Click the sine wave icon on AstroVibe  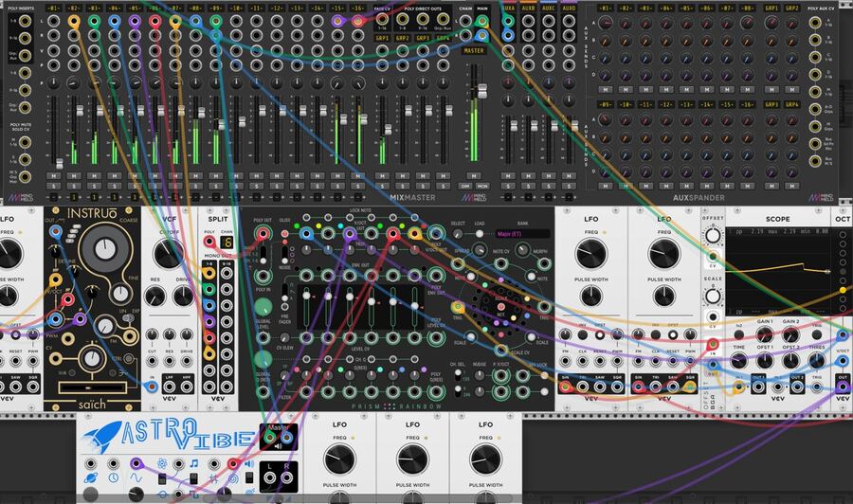[x=136, y=478]
